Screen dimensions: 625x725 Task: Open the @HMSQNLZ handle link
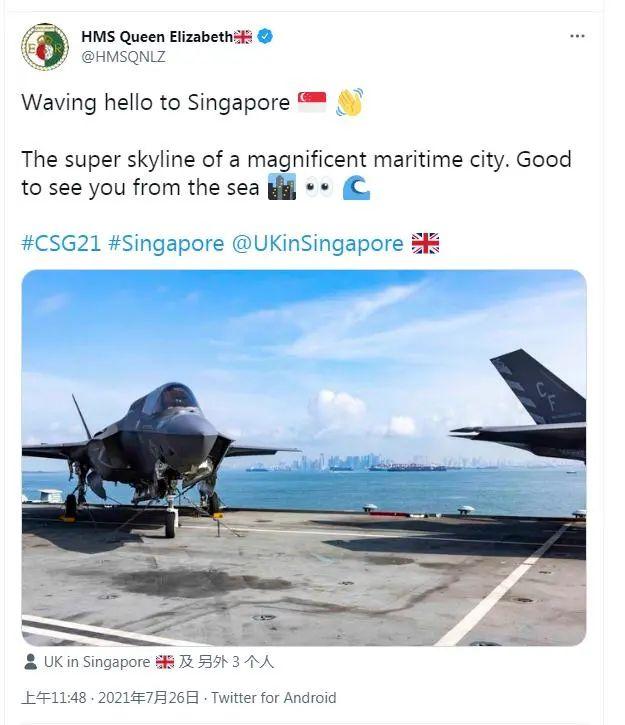(x=123, y=57)
